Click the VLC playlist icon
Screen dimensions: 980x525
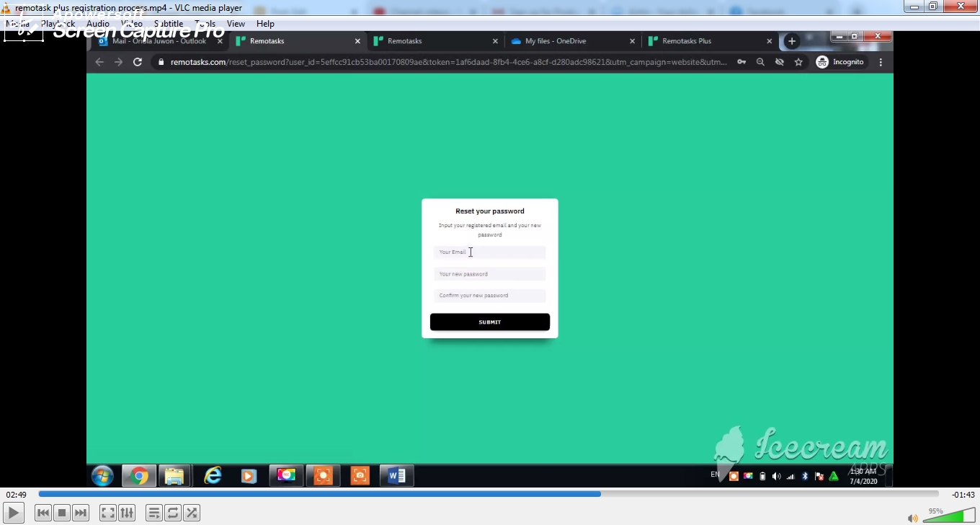point(154,512)
